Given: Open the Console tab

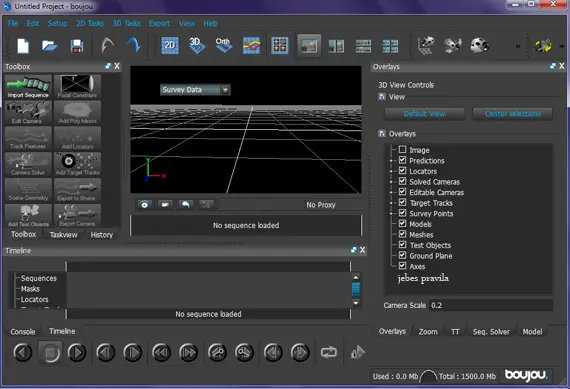Looking at the screenshot, I should 23,332.
